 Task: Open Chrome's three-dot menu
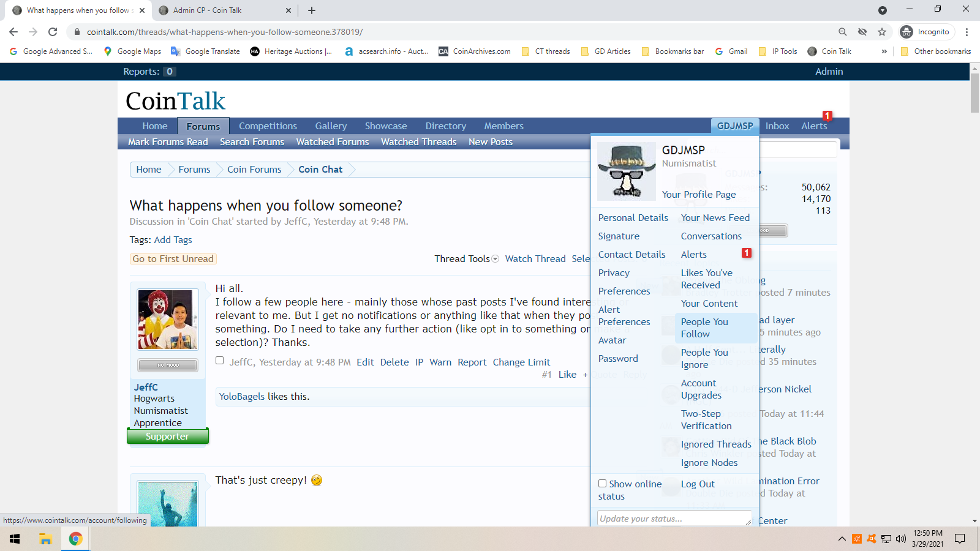[x=967, y=32]
